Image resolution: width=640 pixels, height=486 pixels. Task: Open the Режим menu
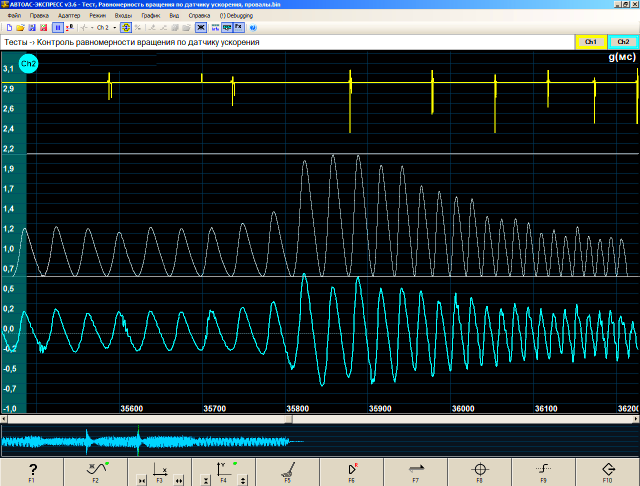[x=97, y=17]
